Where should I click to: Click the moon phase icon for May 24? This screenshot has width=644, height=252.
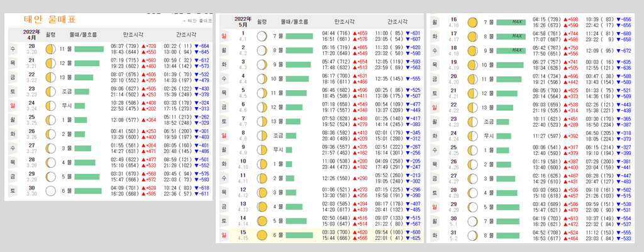pos(473,136)
